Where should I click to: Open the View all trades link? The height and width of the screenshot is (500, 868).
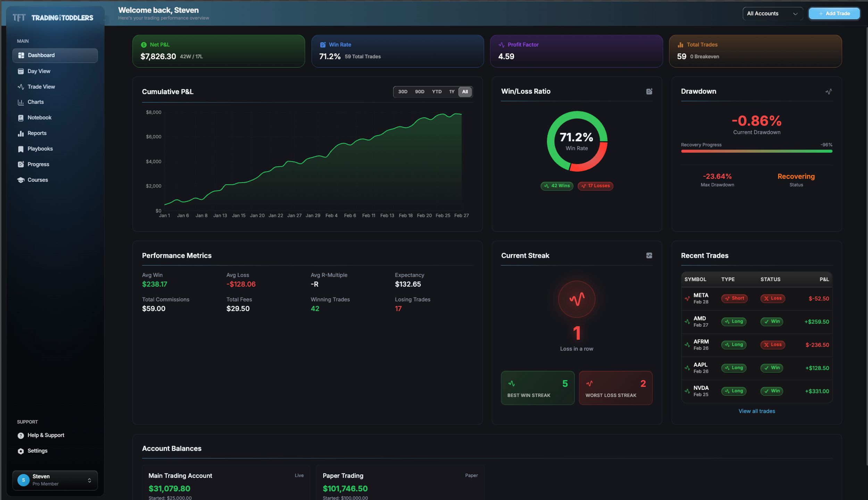click(757, 411)
